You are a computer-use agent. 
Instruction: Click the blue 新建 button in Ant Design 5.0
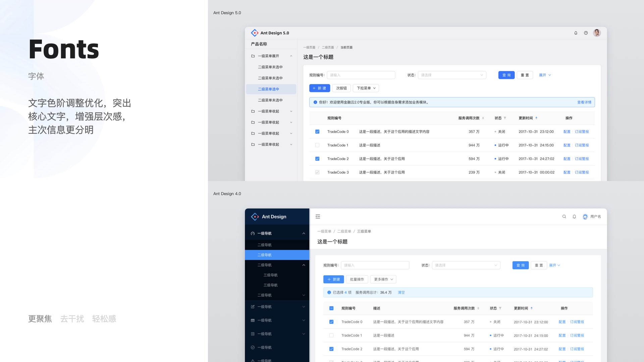(x=319, y=88)
